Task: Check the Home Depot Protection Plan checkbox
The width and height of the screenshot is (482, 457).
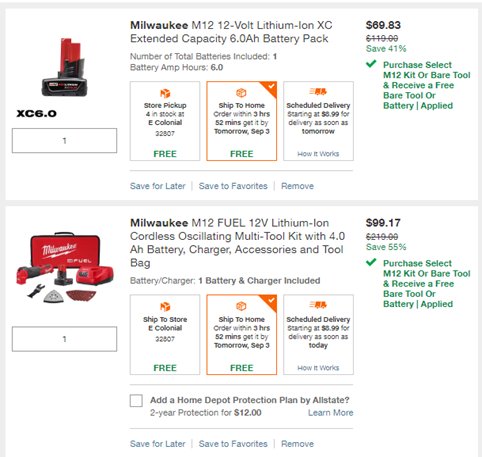Action: click(136, 401)
